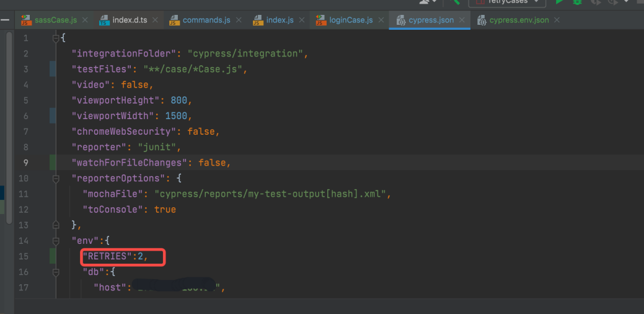This screenshot has height=314, width=644.
Task: Switch to the index.d.ts tab
Action: [x=130, y=20]
